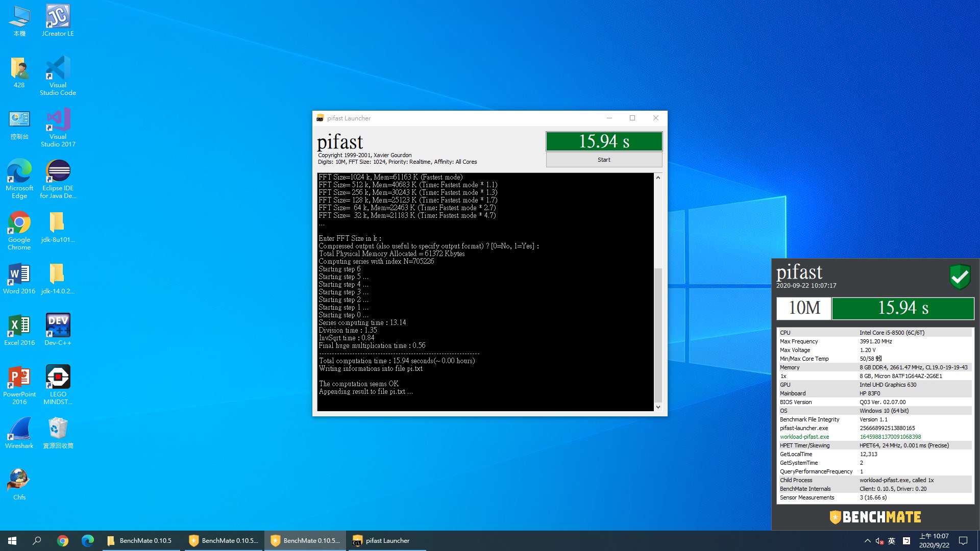Open the Chfs desktop icon
980x551 pixels.
point(19,485)
